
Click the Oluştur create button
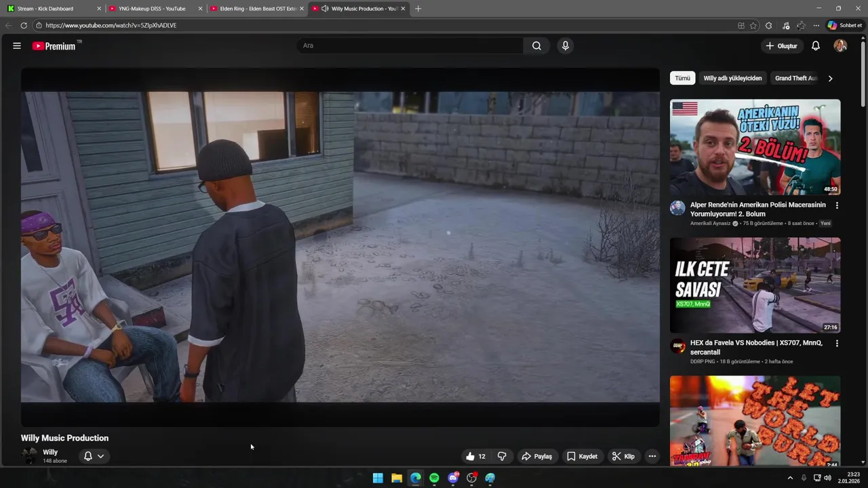pos(781,46)
